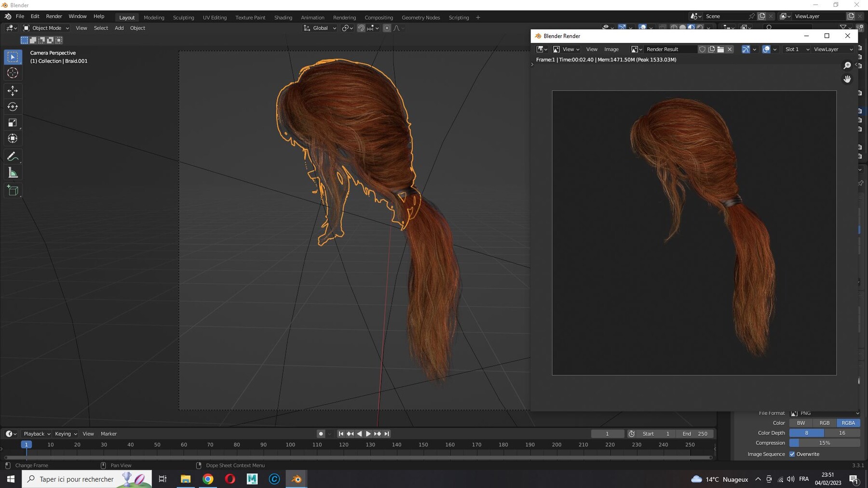Toggle overlays in Blender Render header

(x=766, y=49)
